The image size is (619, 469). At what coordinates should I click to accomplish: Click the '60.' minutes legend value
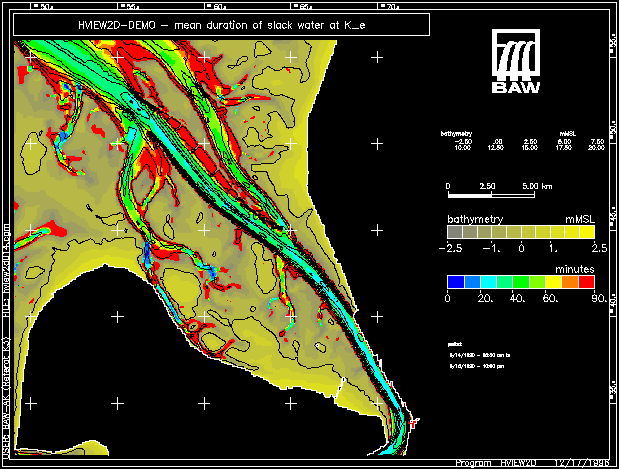(x=550, y=298)
